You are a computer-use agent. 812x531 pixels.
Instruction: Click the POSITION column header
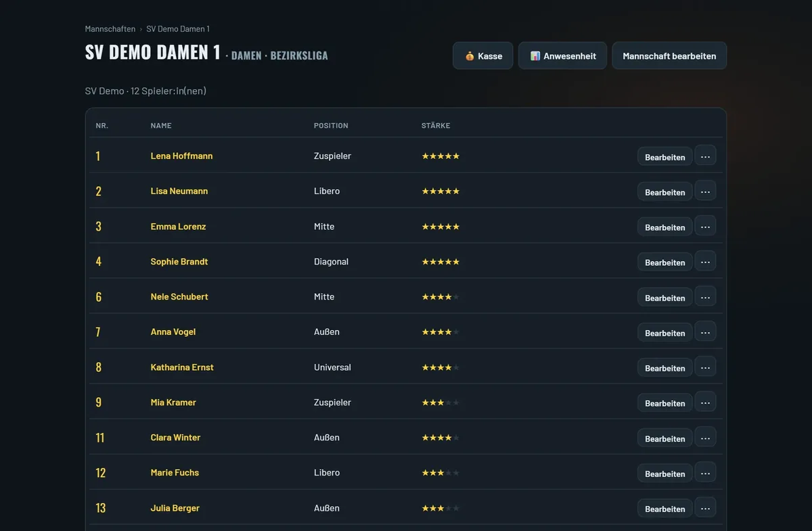pos(331,126)
